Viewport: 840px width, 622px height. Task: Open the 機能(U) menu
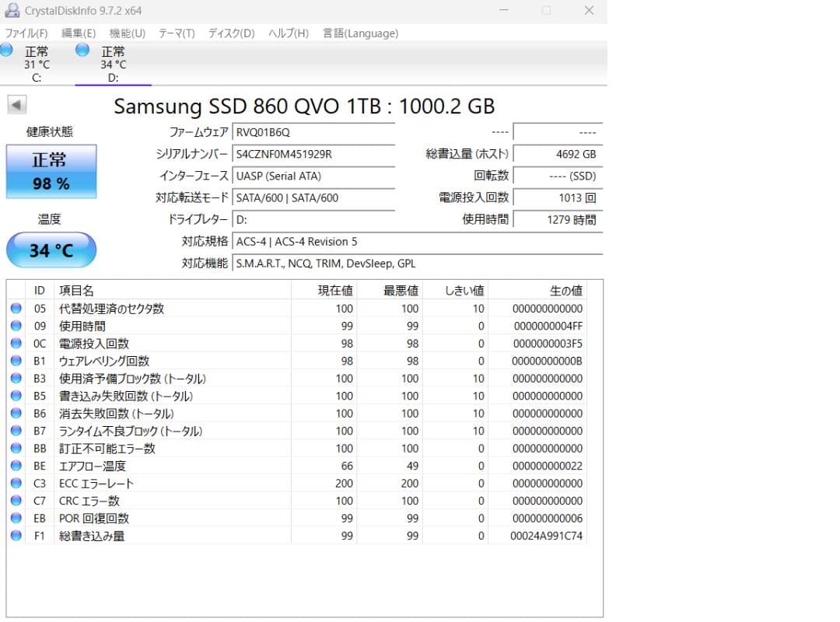pyautogui.click(x=127, y=33)
